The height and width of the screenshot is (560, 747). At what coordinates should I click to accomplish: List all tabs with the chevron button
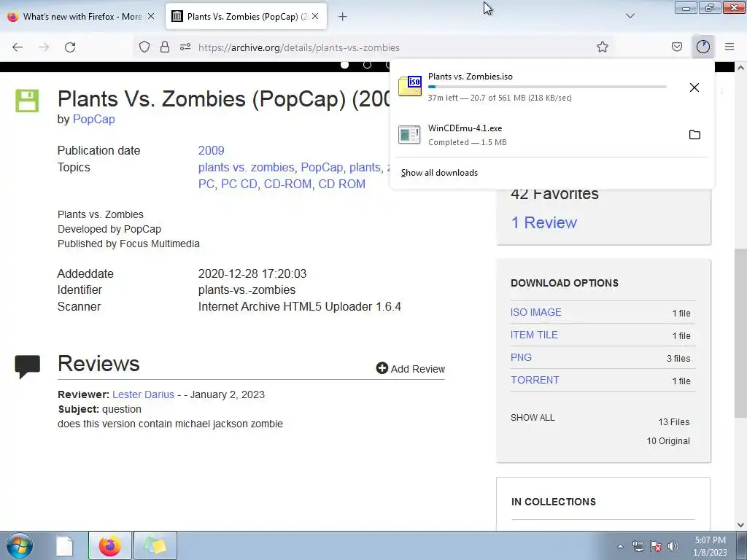pos(630,16)
